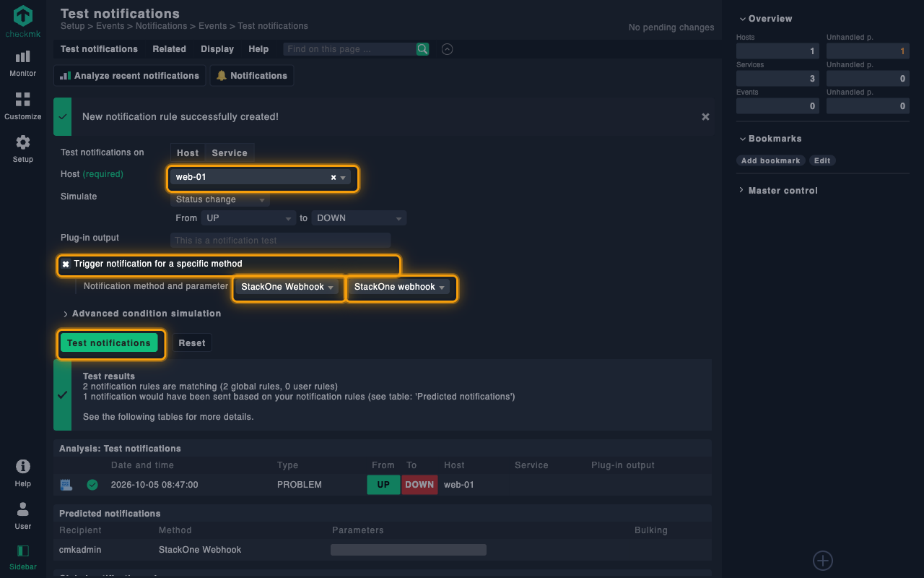Click the green Test notifications button
Image resolution: width=924 pixels, height=578 pixels.
(109, 343)
